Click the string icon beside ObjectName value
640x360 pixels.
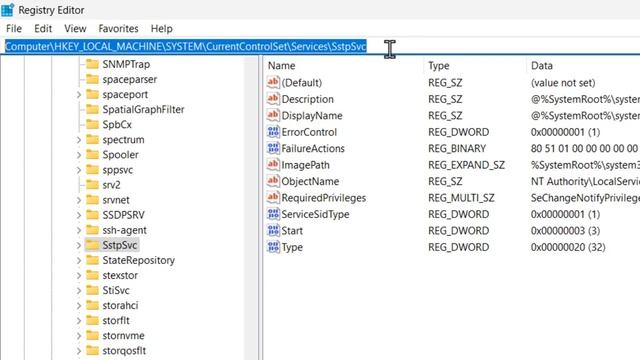pos(273,181)
